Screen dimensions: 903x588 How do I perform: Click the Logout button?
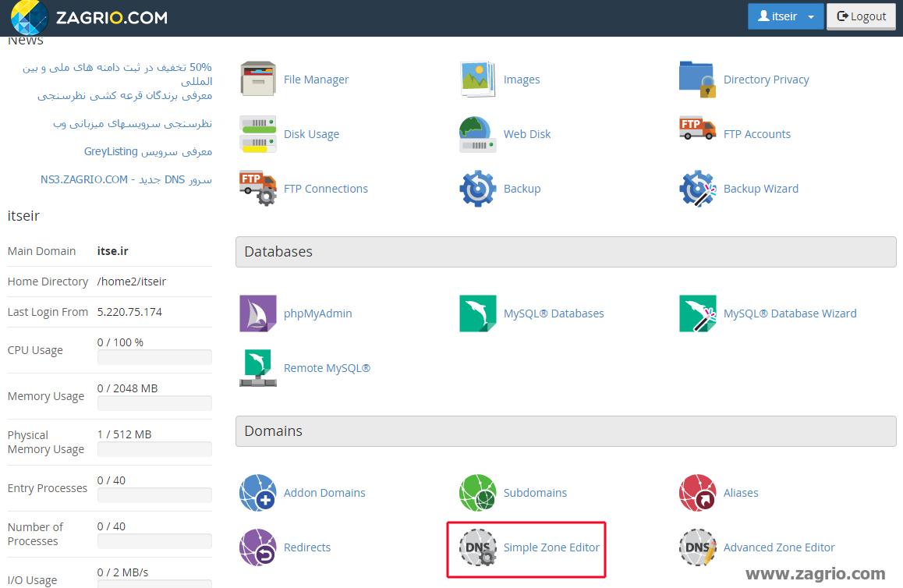pos(861,16)
